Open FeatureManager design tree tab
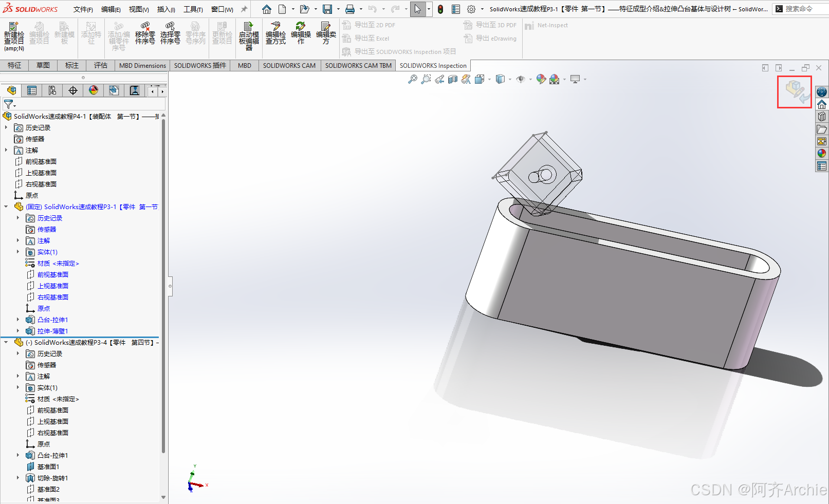Viewport: 829px width, 504px height. click(11, 90)
